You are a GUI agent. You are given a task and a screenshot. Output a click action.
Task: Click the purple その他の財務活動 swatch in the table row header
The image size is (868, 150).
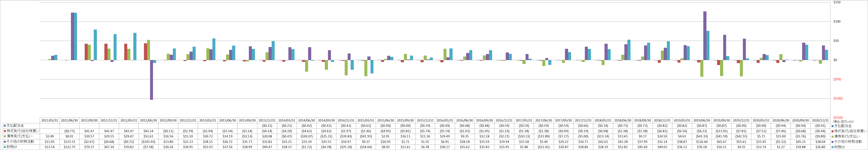pyautogui.click(x=5, y=142)
